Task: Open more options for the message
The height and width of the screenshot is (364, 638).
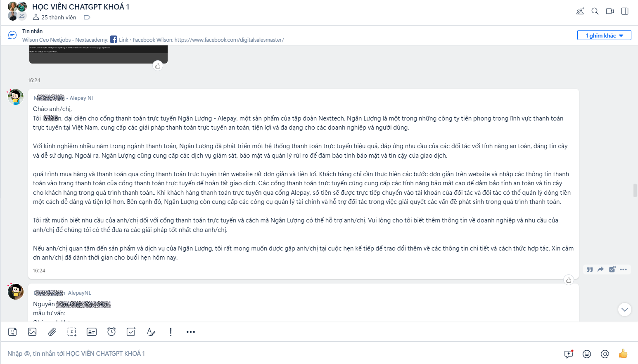Action: (x=624, y=269)
